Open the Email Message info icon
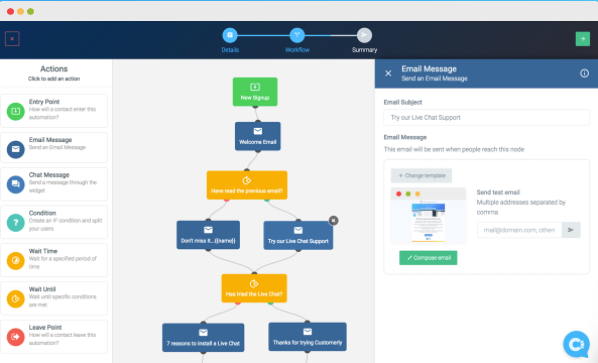598x363 pixels. click(x=584, y=73)
